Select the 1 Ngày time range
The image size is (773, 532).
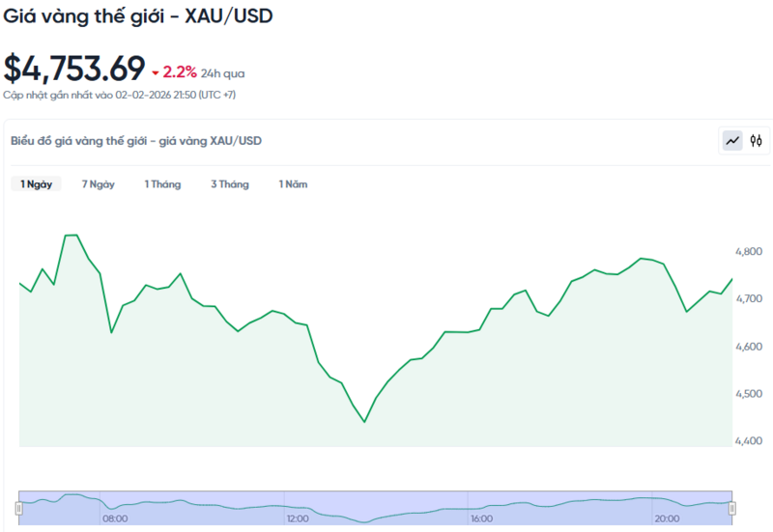(37, 184)
